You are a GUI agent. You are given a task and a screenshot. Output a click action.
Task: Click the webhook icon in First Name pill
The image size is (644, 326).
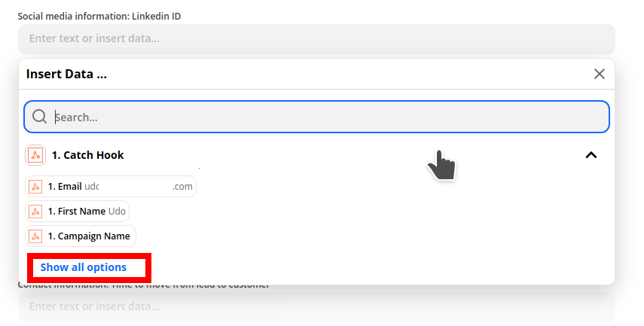tap(35, 212)
